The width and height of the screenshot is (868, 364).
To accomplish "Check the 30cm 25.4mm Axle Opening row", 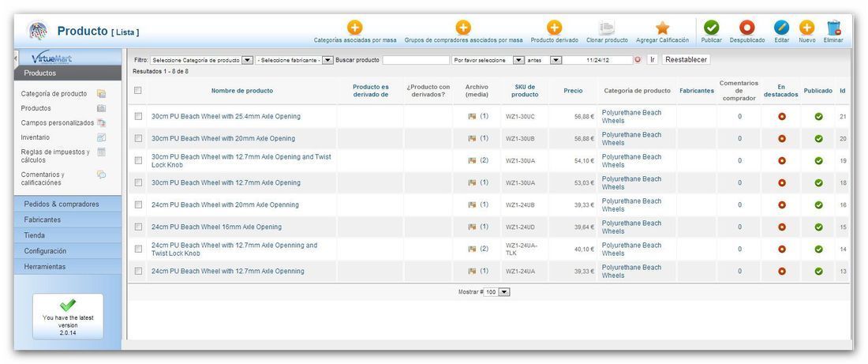I will [138, 116].
